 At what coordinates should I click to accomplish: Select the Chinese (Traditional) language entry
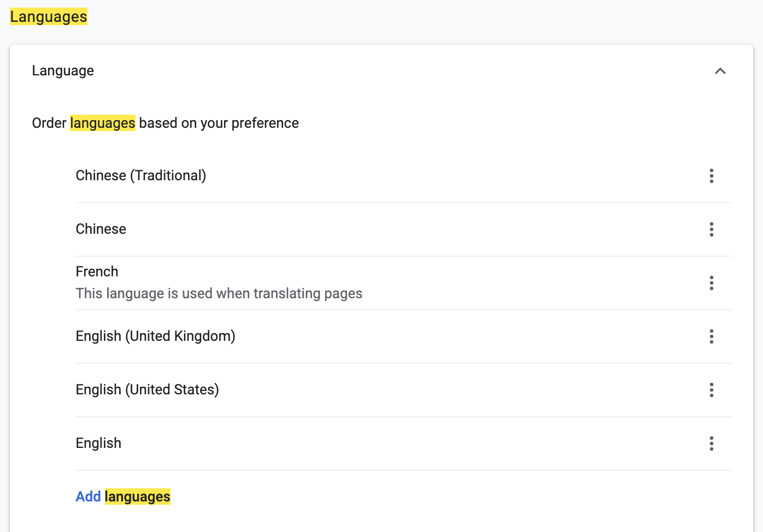pos(141,176)
